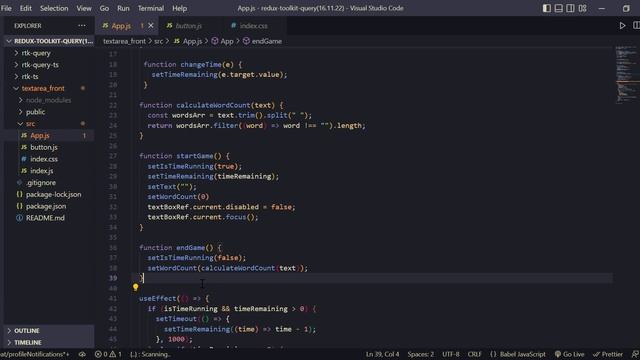
Task: Toggle primary sidebar layout icon
Action: coord(547,8)
